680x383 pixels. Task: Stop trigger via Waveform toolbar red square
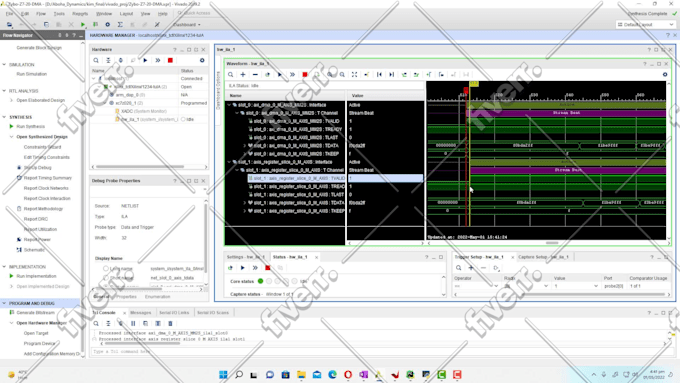(305, 75)
